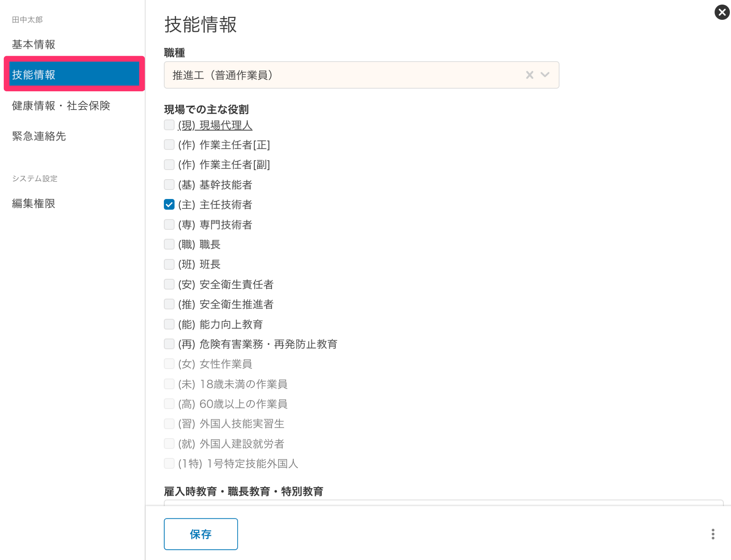
Task: Click the 雇入時教育・職長教育・特別教育 heading
Action: point(244,491)
